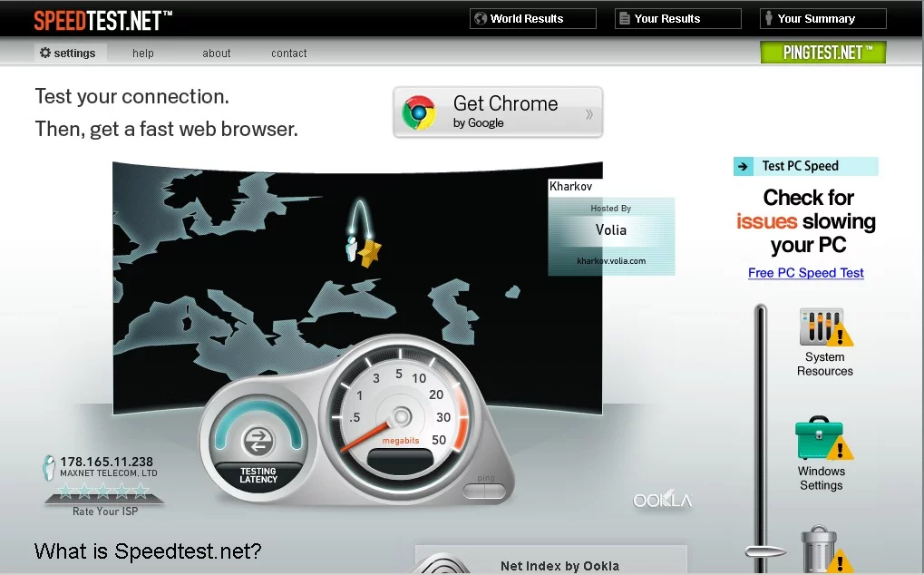
Task: Click the Testing Latency gauge arrows icon
Action: 258,441
